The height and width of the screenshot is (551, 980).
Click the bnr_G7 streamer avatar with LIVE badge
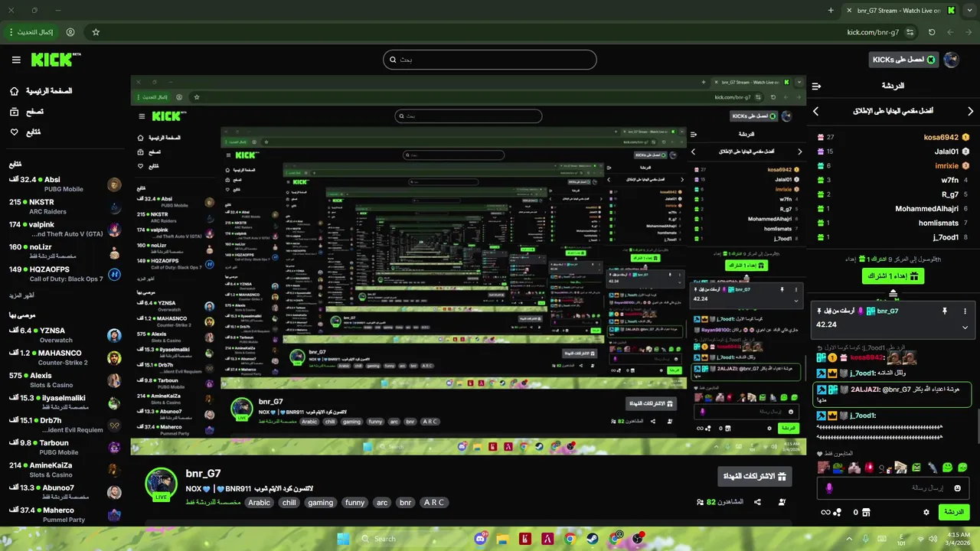pyautogui.click(x=162, y=484)
